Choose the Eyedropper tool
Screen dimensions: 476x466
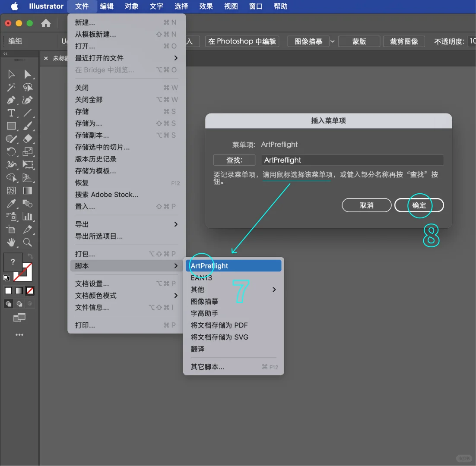coord(10,203)
